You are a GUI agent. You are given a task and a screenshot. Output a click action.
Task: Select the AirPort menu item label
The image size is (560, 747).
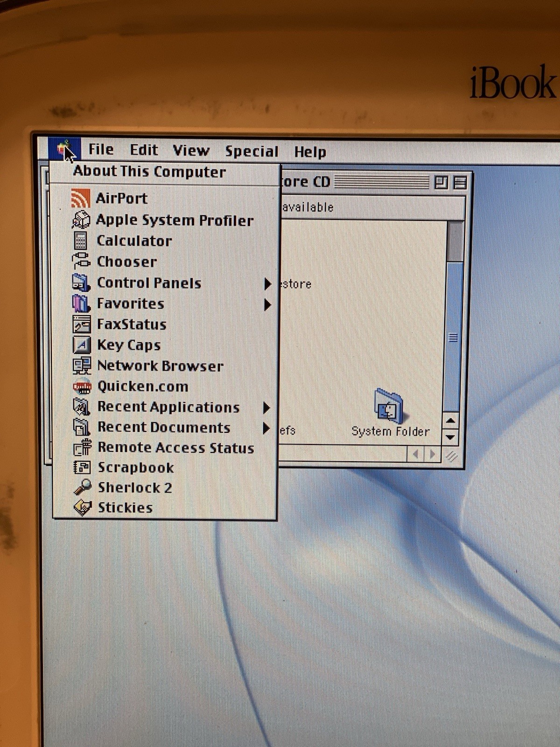121,198
